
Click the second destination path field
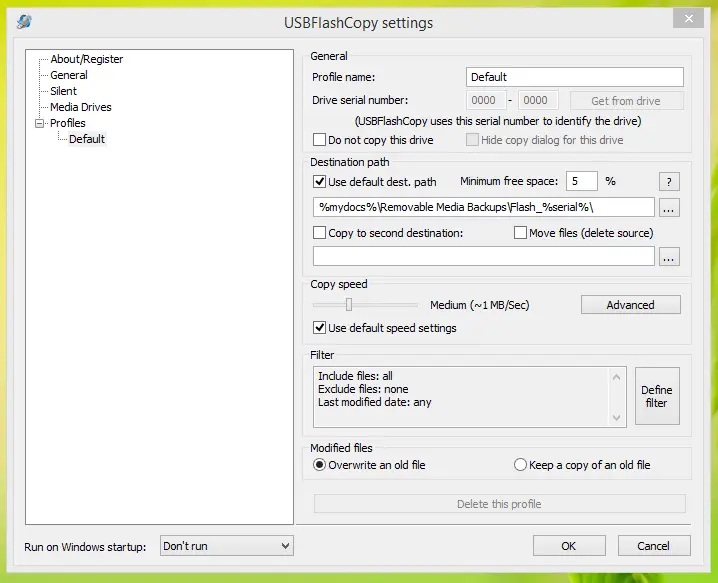(484, 256)
